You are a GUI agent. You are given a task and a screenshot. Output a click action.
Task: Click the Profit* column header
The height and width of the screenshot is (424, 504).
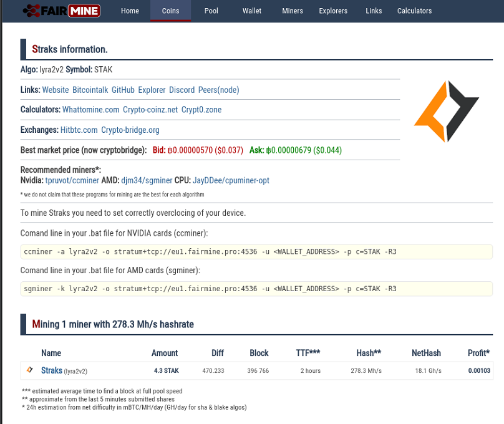478,353
